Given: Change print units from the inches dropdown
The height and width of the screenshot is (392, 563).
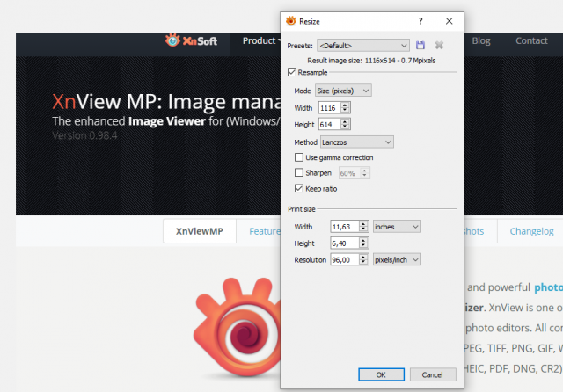Looking at the screenshot, I should [x=397, y=227].
